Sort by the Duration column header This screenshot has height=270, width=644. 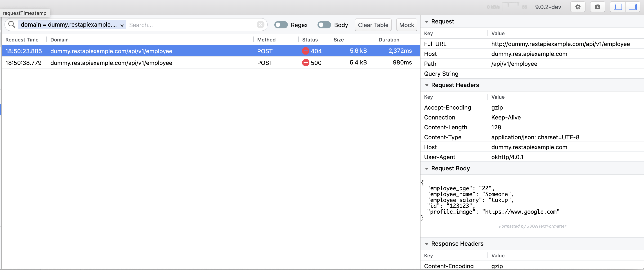click(x=389, y=40)
